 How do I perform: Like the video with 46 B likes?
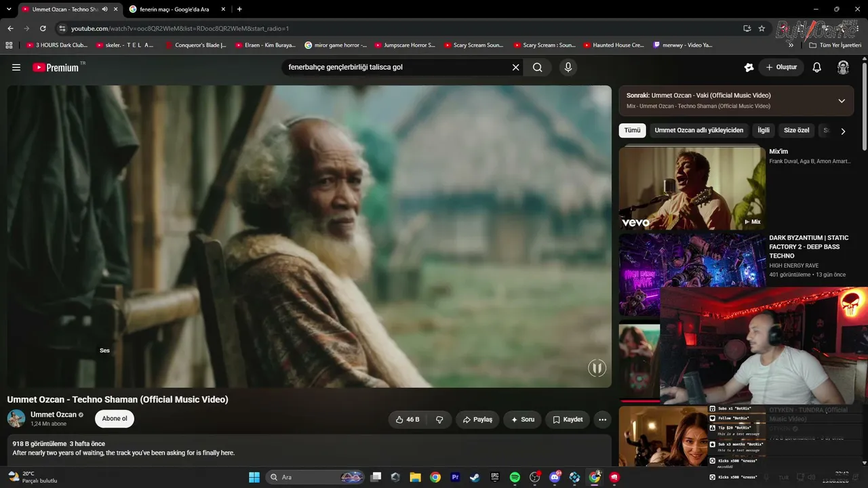point(409,420)
